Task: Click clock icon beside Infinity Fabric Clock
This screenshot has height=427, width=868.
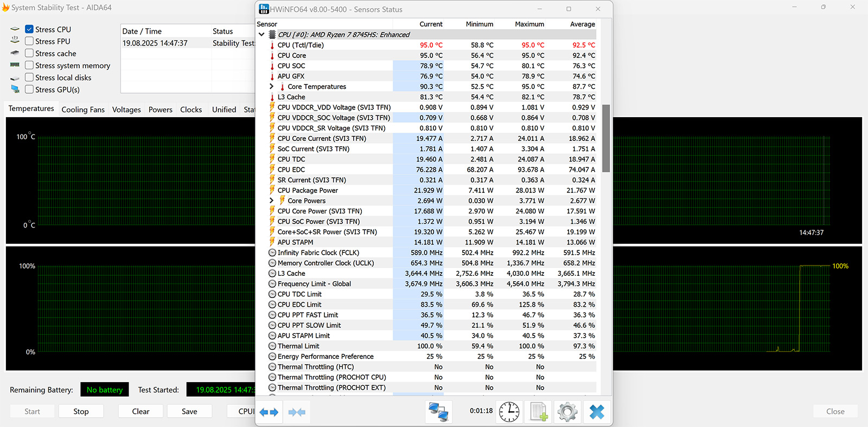Action: point(272,253)
